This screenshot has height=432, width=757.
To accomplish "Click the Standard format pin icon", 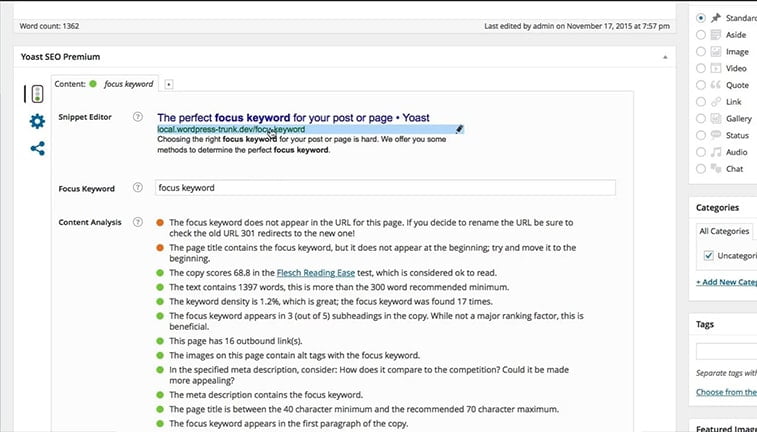I will pos(715,18).
